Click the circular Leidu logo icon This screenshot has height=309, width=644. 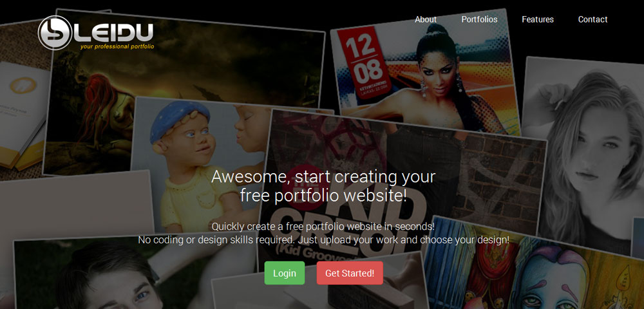[x=55, y=32]
